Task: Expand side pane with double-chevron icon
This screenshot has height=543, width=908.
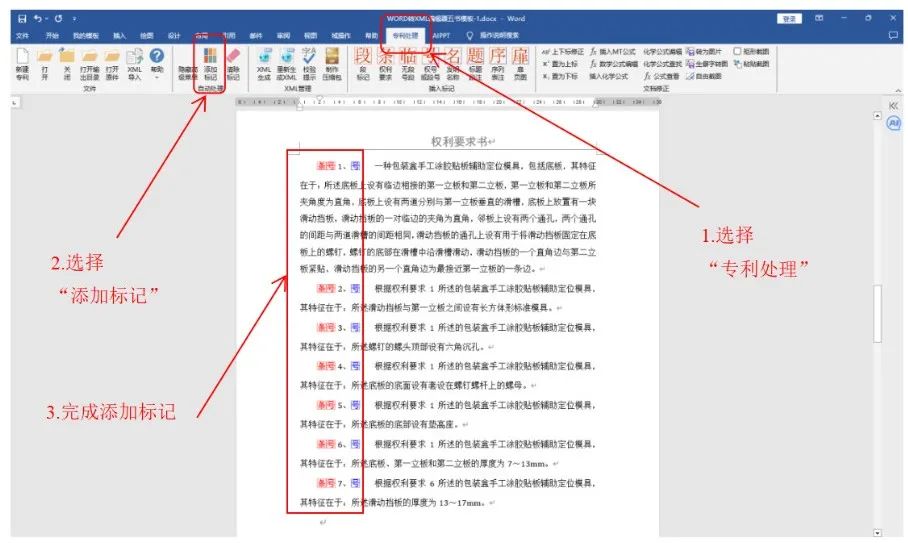Action: (x=894, y=105)
